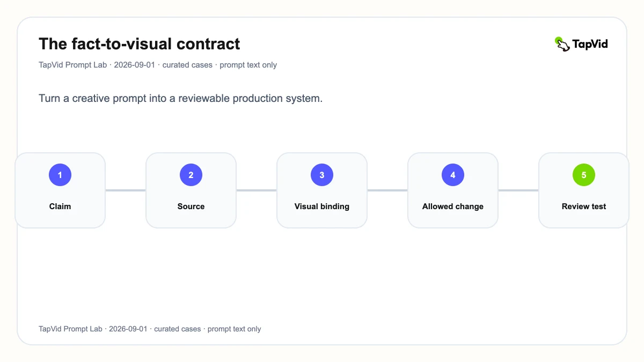Click the title The fact-to-visual contract
This screenshot has height=362, width=644.
[140, 44]
